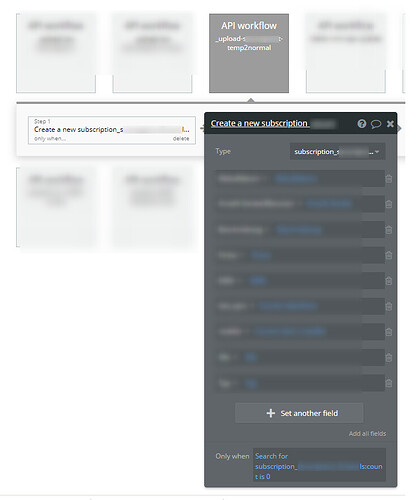Select the upload temp2normal API workflow tile
Image resolution: width=419 pixels, height=500 pixels.
(x=249, y=53)
